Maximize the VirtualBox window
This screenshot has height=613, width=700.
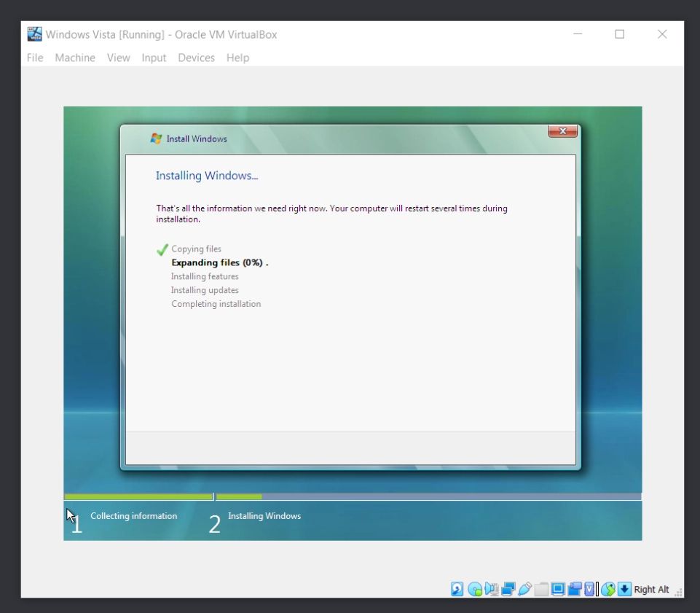pyautogui.click(x=620, y=34)
